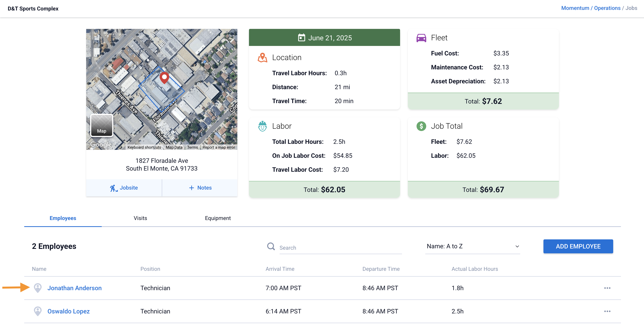Open the Name: A to Z sort dropdown
This screenshot has height=333, width=644.
click(473, 246)
